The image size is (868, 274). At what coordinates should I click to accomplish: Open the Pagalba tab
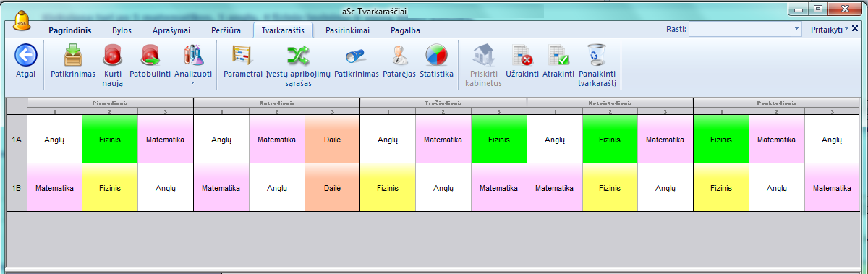point(405,30)
